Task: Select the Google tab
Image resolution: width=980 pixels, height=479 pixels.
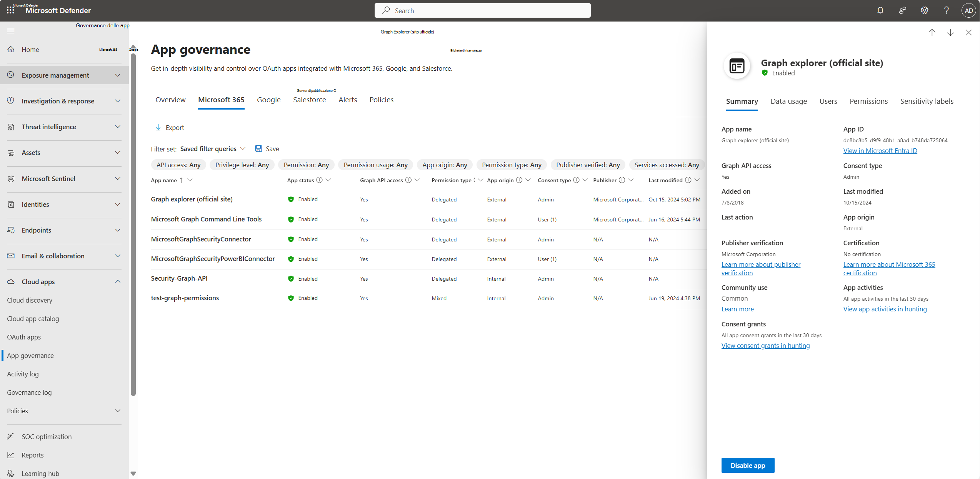Action: [x=270, y=99]
